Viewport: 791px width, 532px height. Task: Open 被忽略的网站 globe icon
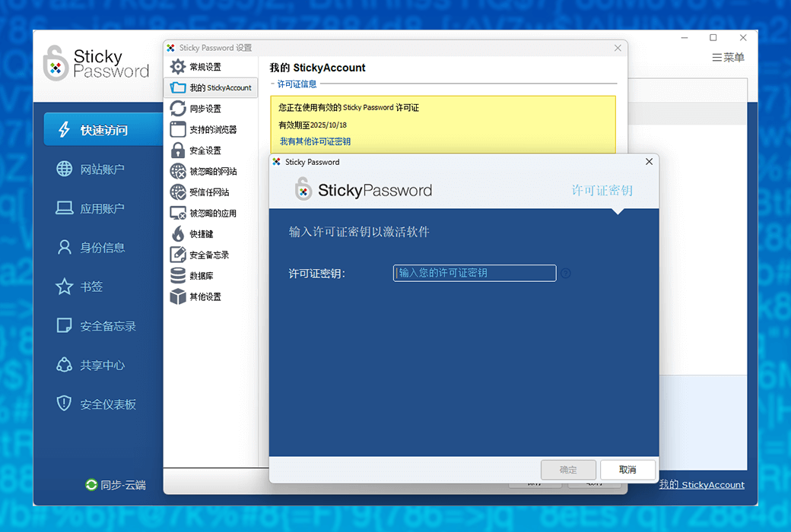177,172
